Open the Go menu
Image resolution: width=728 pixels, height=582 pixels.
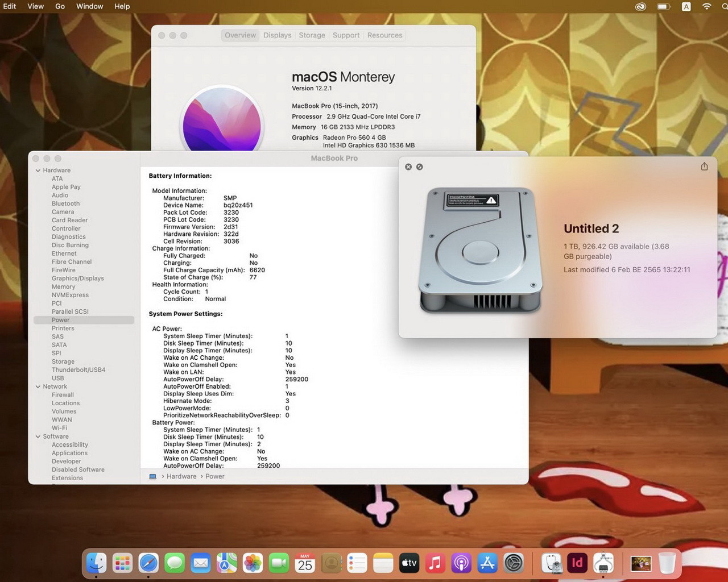[x=60, y=6]
